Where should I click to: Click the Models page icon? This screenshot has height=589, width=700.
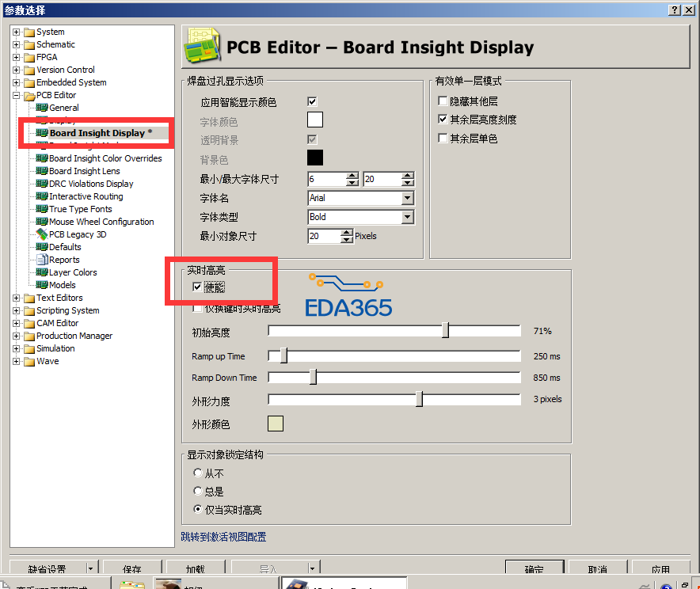click(x=41, y=285)
